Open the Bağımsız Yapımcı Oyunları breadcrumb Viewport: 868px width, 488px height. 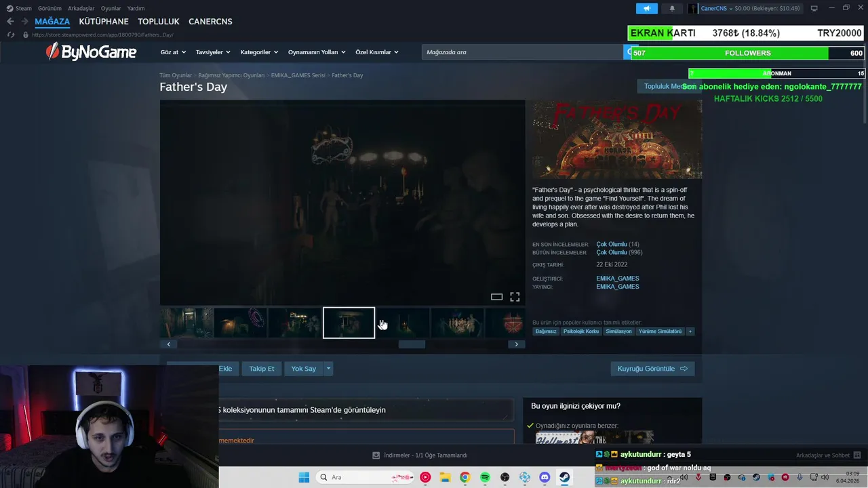231,75
